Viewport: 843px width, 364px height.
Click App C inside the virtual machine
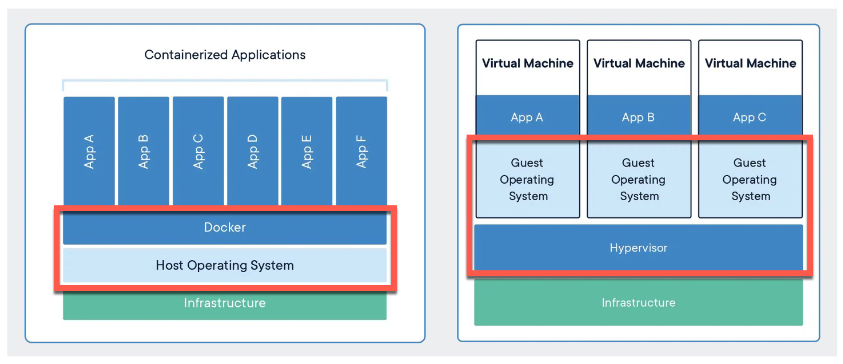(x=750, y=117)
